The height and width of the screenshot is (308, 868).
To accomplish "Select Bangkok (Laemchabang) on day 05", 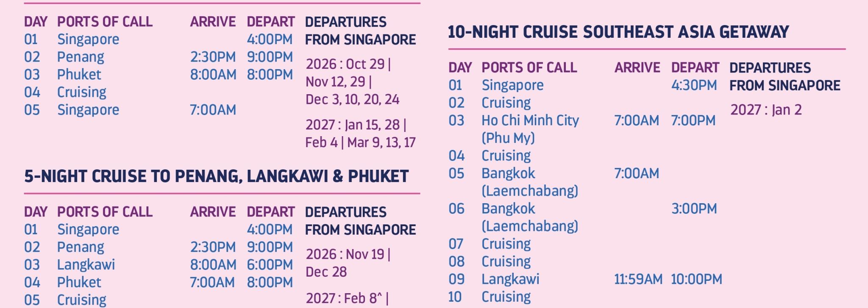I will pyautogui.click(x=530, y=182).
